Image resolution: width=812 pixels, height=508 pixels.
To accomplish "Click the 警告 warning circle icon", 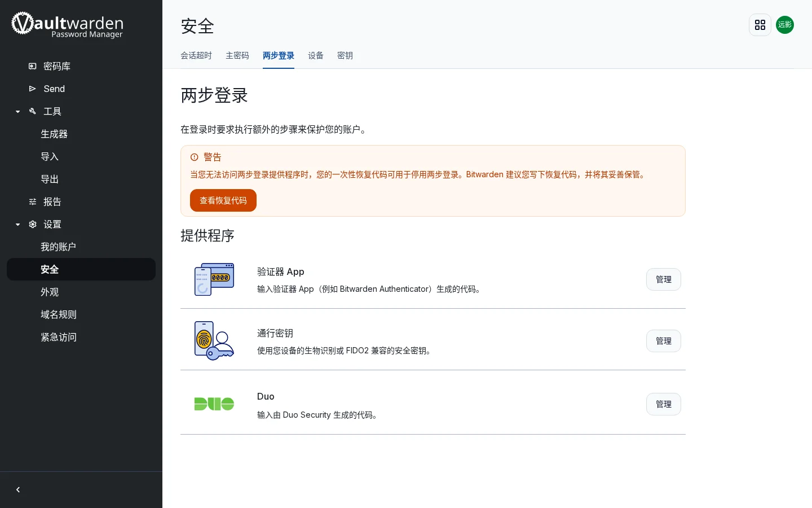I will coord(195,157).
